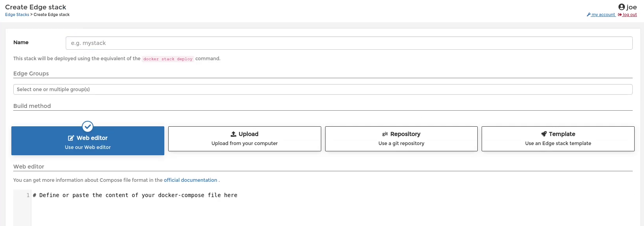
Task: Open the Edge Groups selection dropdown
Action: tap(323, 90)
